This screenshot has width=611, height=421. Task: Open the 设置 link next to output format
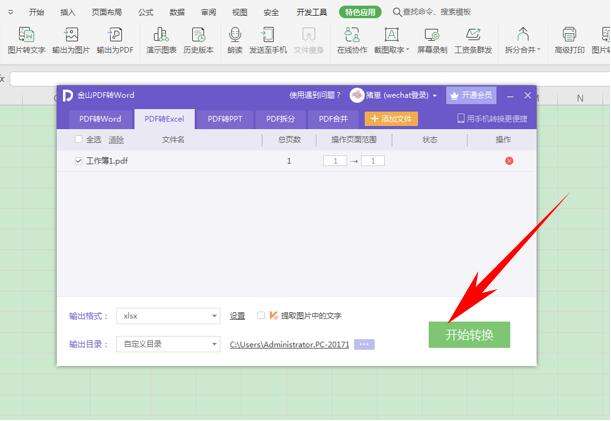point(237,316)
